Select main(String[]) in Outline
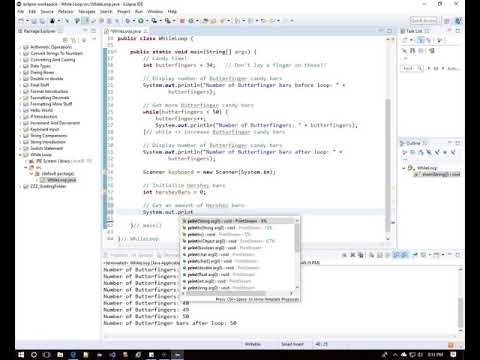 point(437,174)
